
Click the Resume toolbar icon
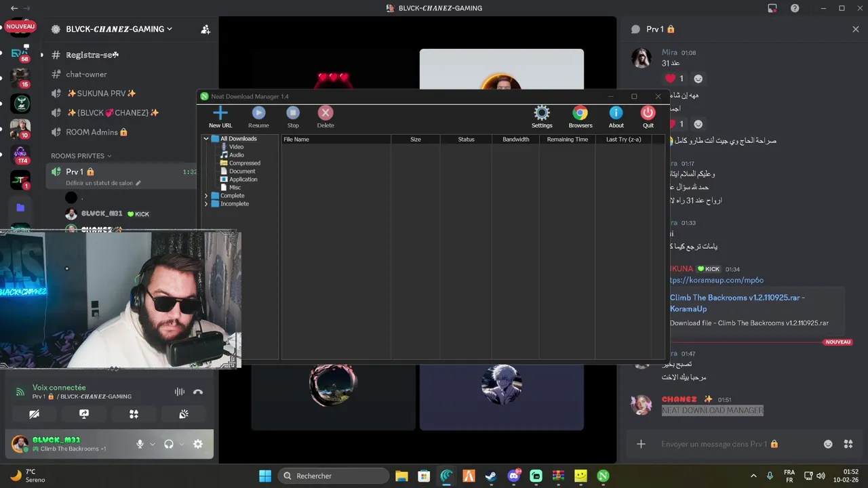[x=258, y=117]
